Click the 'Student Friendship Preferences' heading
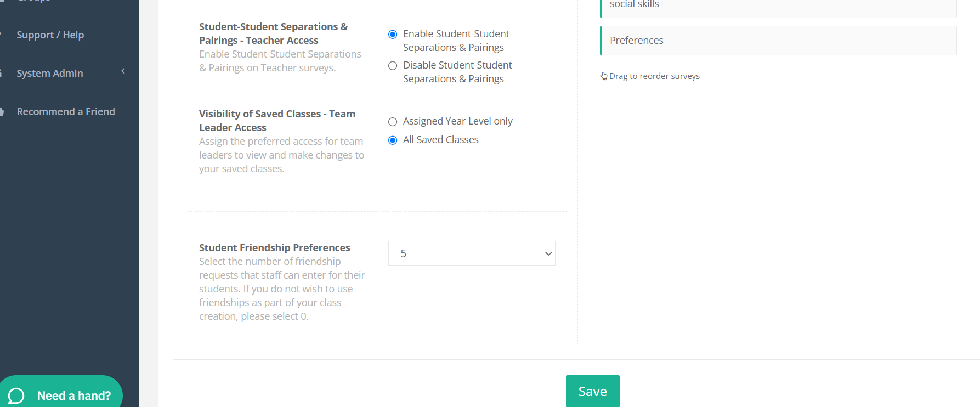The image size is (980, 407). click(x=275, y=248)
